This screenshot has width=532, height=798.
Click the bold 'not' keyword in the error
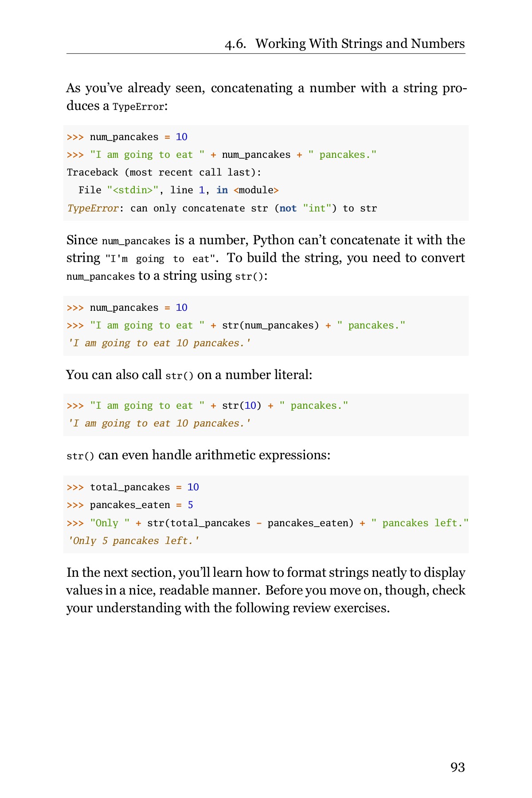288,208
